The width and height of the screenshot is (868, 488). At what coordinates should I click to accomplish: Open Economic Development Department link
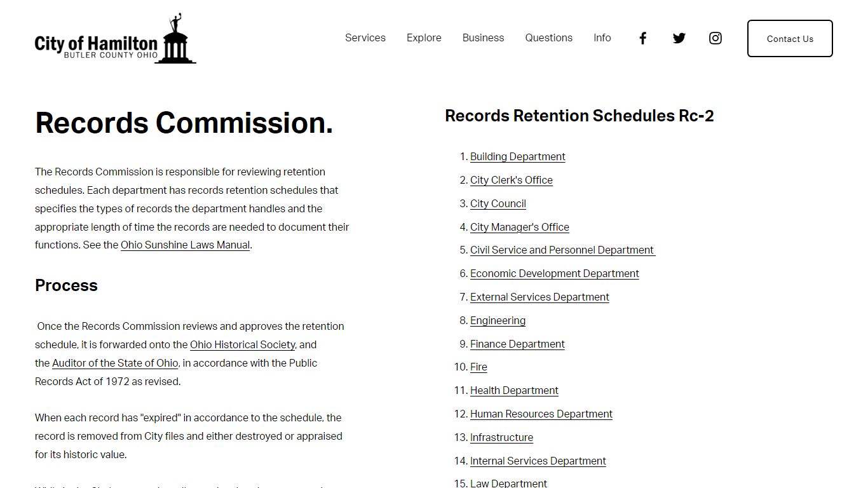coord(555,274)
